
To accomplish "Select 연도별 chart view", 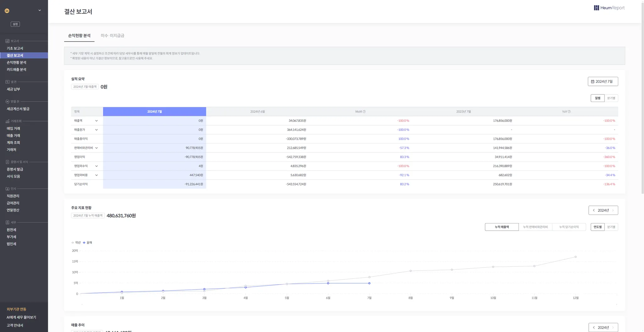I will pyautogui.click(x=597, y=227).
